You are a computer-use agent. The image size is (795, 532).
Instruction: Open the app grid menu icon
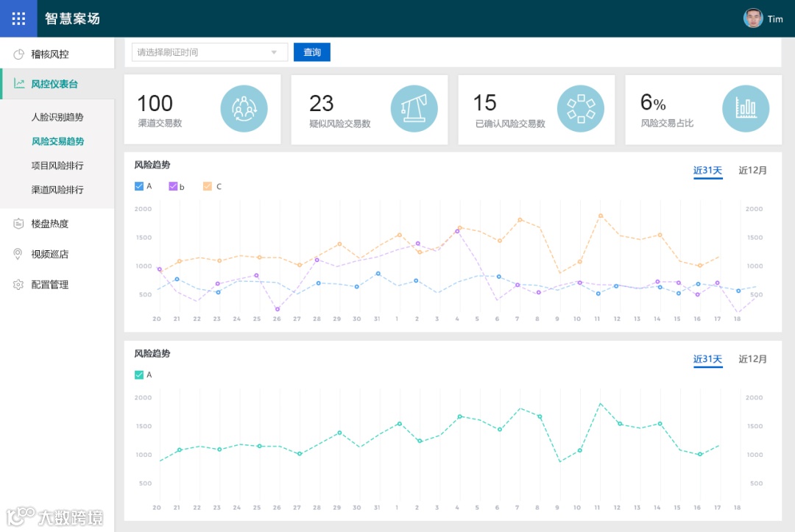(18, 18)
